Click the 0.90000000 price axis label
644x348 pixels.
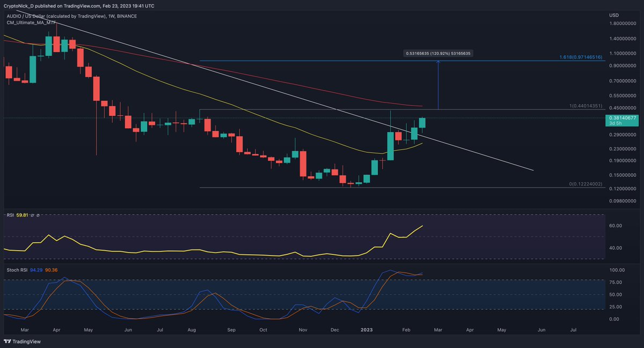623,66
